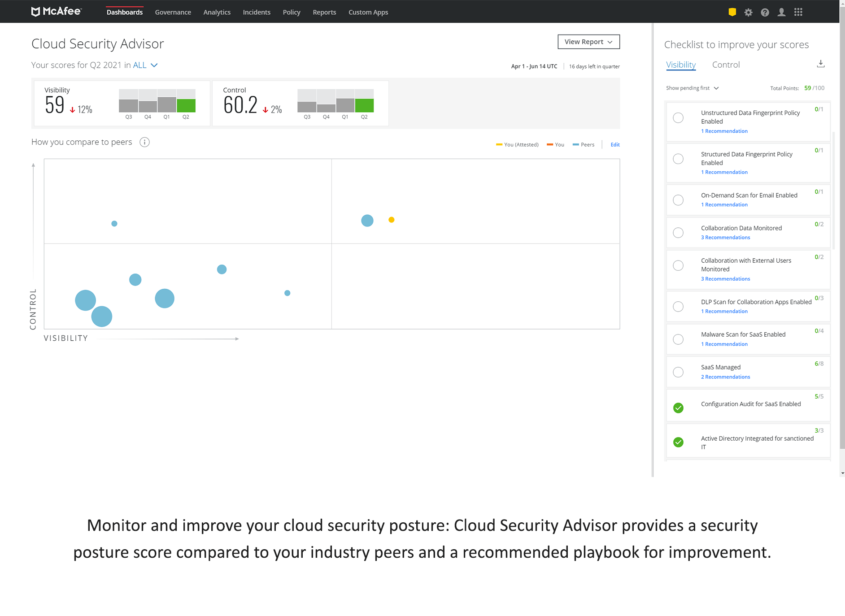The width and height of the screenshot is (845, 616).
Task: Open the apps grid icon
Action: (x=798, y=12)
